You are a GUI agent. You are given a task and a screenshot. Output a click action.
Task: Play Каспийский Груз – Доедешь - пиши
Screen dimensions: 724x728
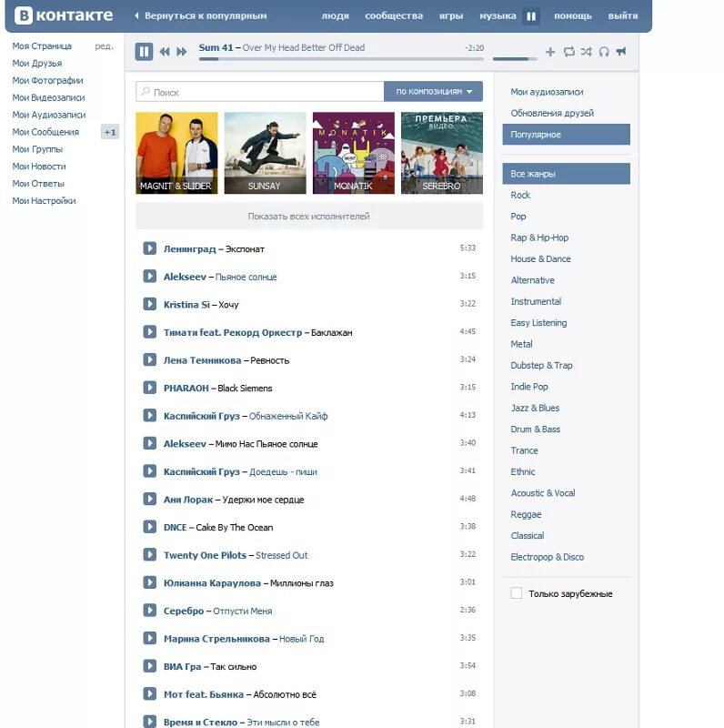pos(149,470)
